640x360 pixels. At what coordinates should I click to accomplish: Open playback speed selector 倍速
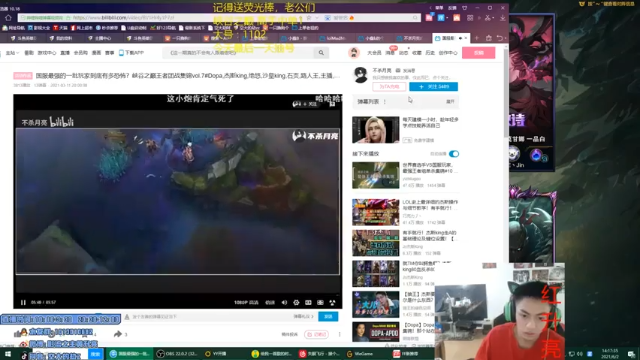click(x=270, y=302)
